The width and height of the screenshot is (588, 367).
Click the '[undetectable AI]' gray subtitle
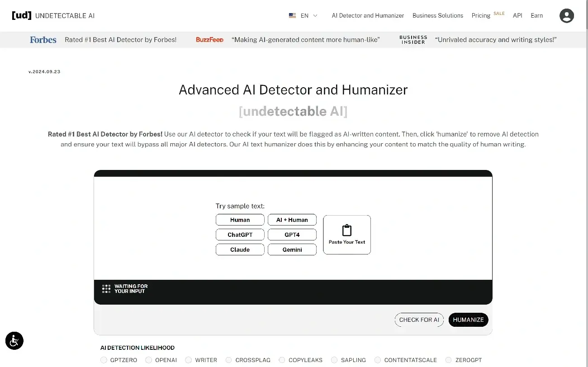(293, 111)
